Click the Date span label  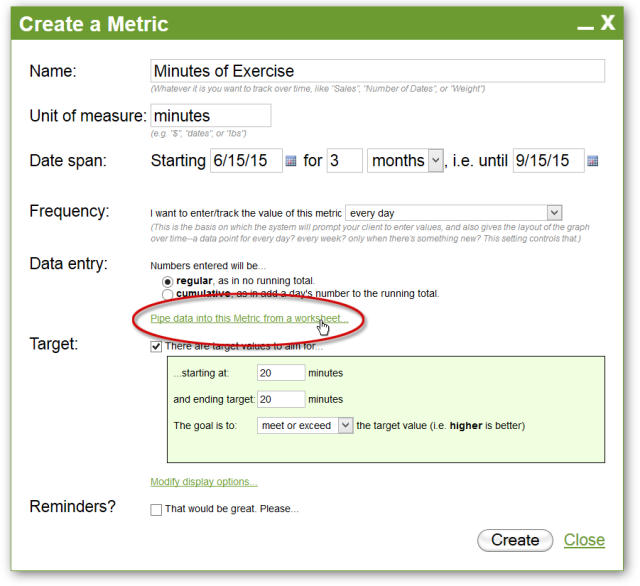[x=68, y=161]
